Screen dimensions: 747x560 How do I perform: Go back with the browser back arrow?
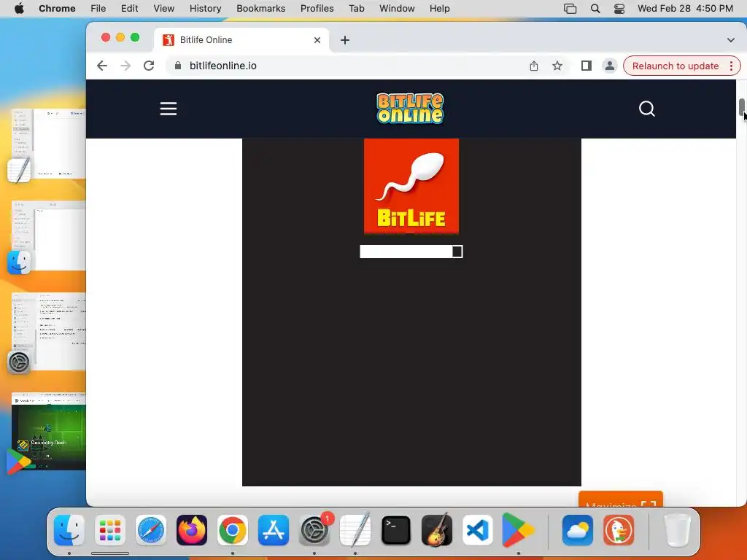pos(102,66)
